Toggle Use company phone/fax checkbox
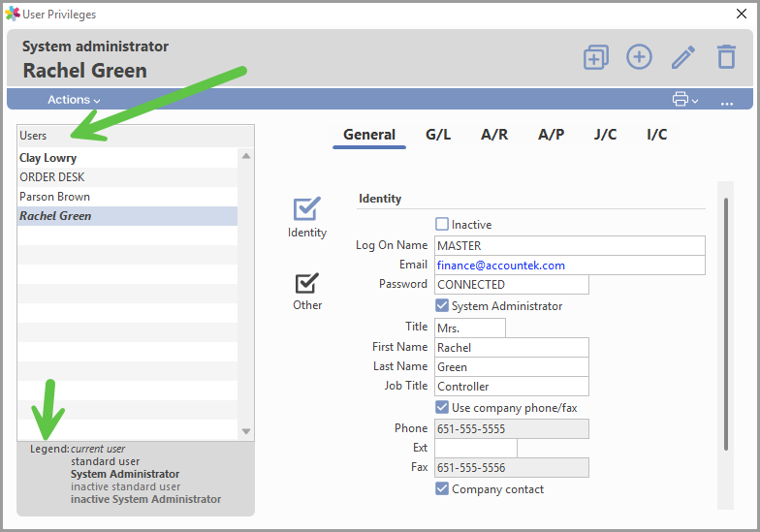Screen dimensions: 760x532 (x=442, y=407)
